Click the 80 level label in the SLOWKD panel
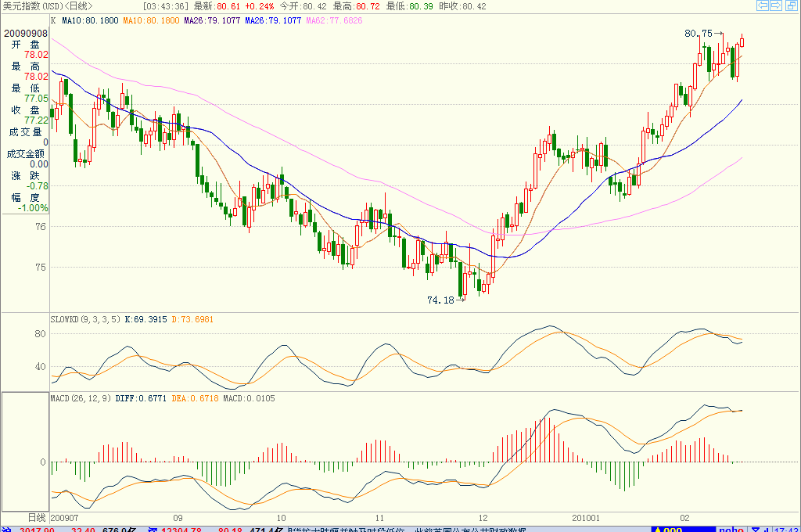Image resolution: width=801 pixels, height=532 pixels. pos(41,334)
